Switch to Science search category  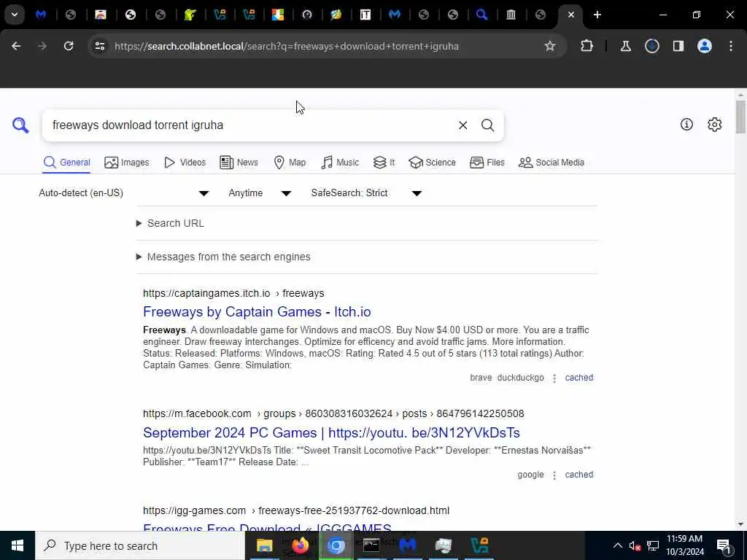(x=432, y=163)
